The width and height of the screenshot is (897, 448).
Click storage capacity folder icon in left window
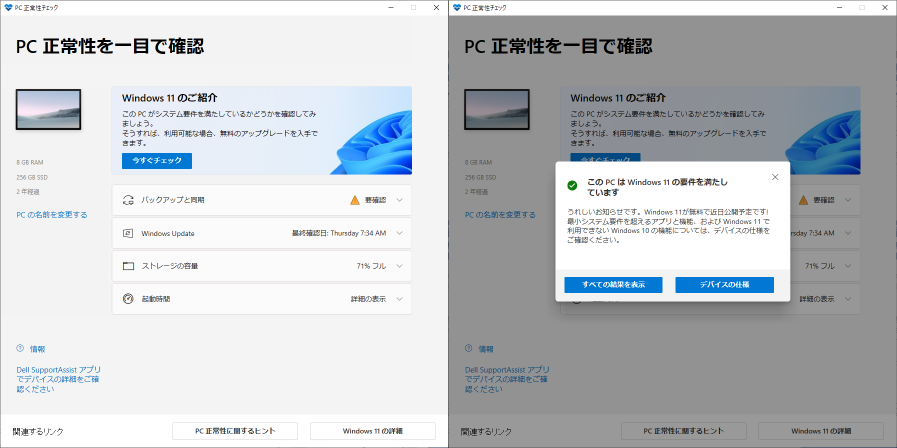tap(128, 266)
